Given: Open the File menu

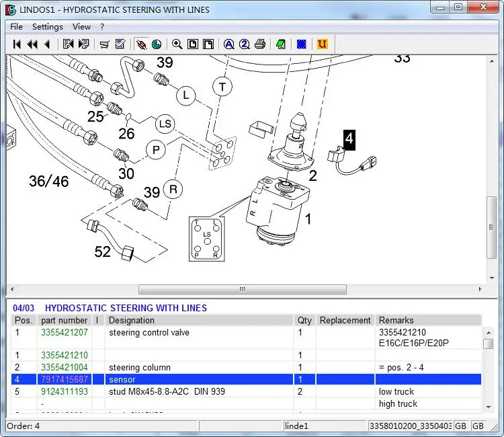Looking at the screenshot, I should (16, 27).
